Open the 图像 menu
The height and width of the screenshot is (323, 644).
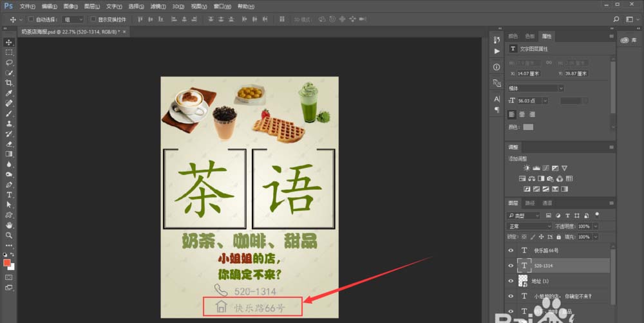pyautogui.click(x=71, y=6)
